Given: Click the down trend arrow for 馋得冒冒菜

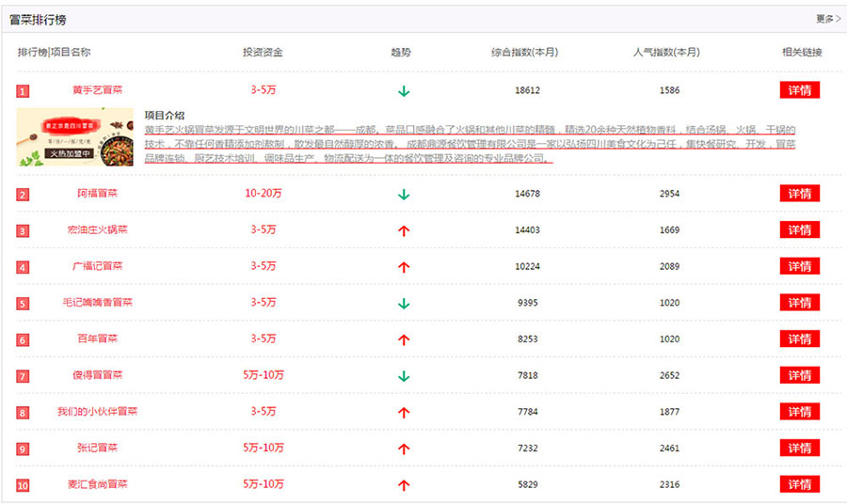Looking at the screenshot, I should pyautogui.click(x=404, y=376).
